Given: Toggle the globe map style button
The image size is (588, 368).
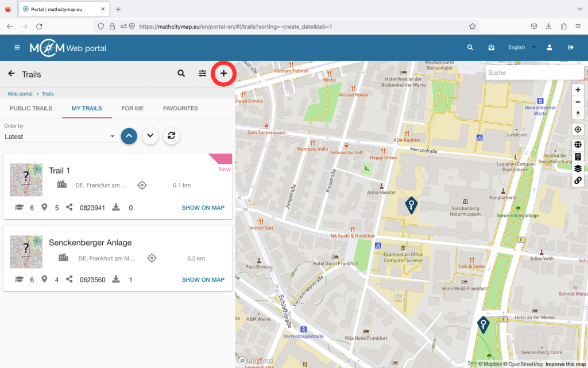Looking at the screenshot, I should point(578,144).
